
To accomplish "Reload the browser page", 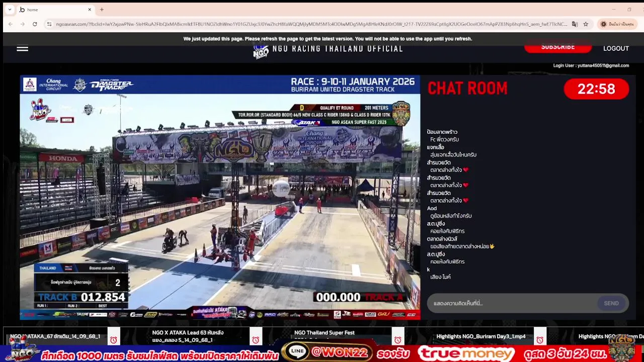I will coord(35,24).
